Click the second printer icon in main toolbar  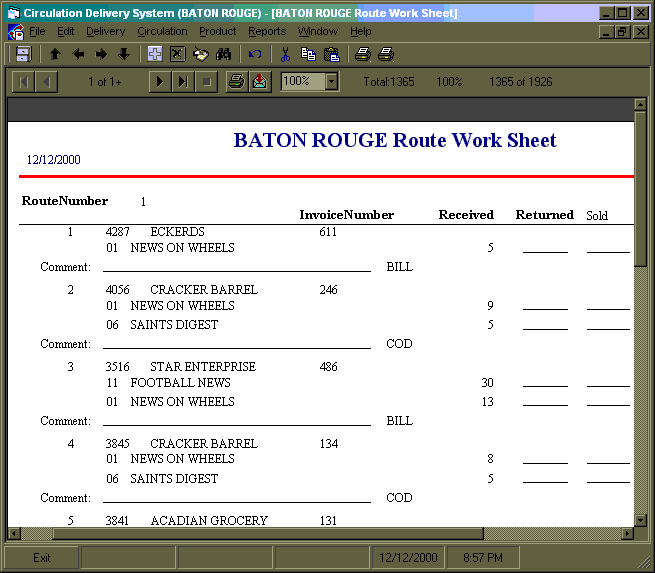point(386,54)
